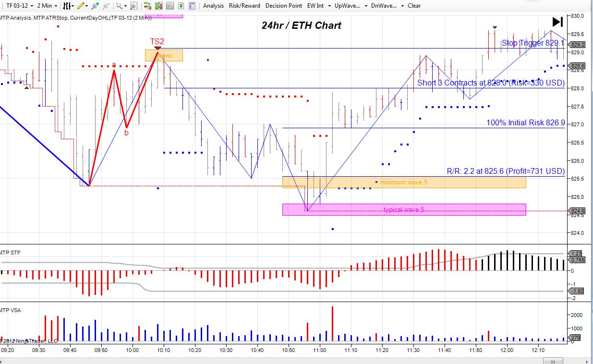Click the green plug connect icon
This screenshot has width=593, height=364.
click(95, 6)
